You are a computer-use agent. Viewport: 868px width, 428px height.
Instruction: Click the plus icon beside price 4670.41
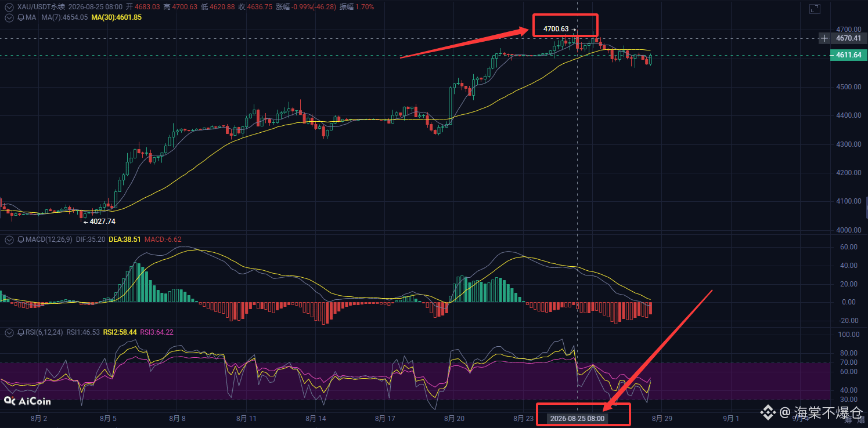point(824,38)
